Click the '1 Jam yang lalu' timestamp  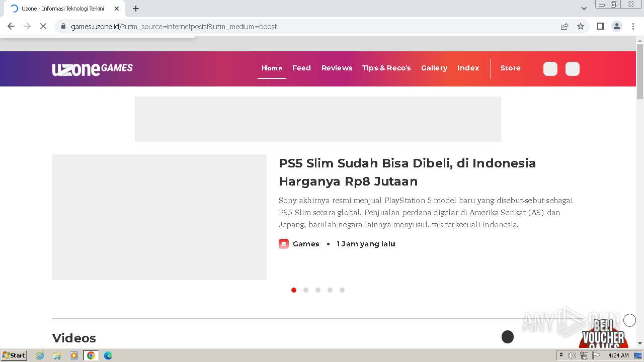[x=366, y=244]
